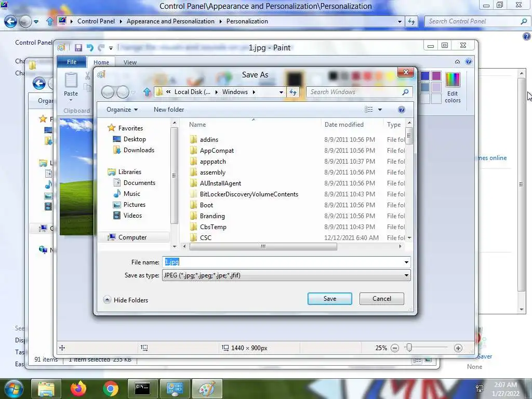The height and width of the screenshot is (399, 532).
Task: Click the Paint zoom out minus button
Action: coord(395,348)
